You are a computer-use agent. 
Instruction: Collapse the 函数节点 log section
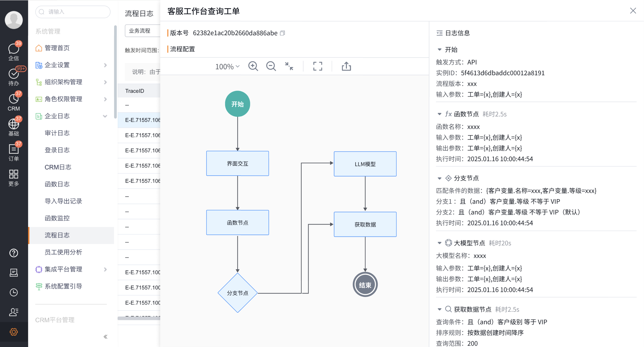[439, 114]
